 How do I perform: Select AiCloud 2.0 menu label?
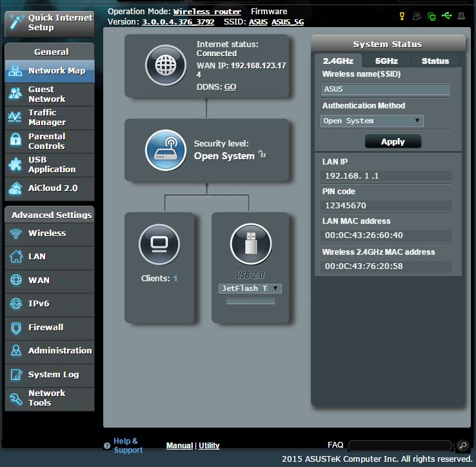[x=53, y=188]
